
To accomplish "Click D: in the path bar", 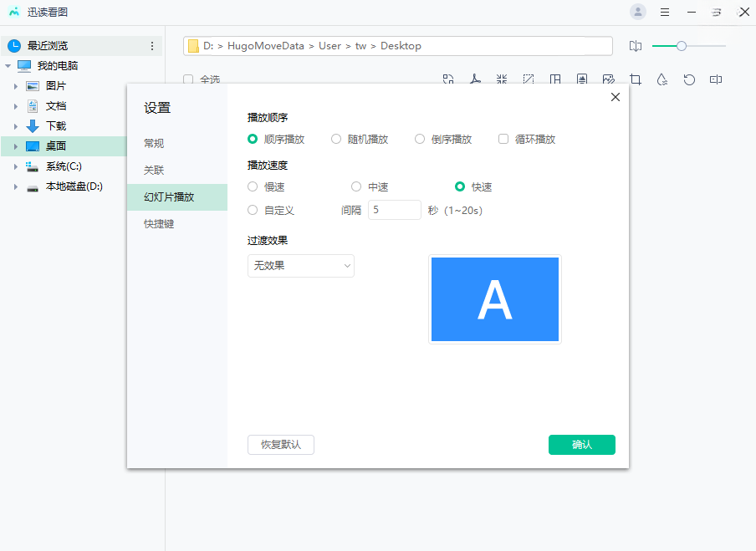I will [x=208, y=46].
